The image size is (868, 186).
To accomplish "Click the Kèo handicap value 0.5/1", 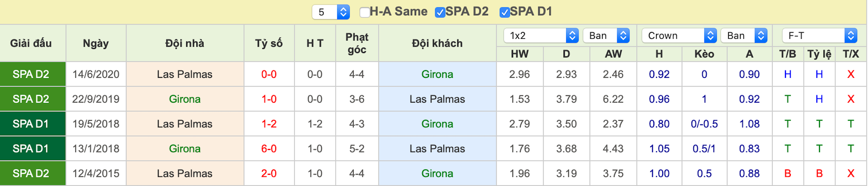I will click(x=704, y=149).
